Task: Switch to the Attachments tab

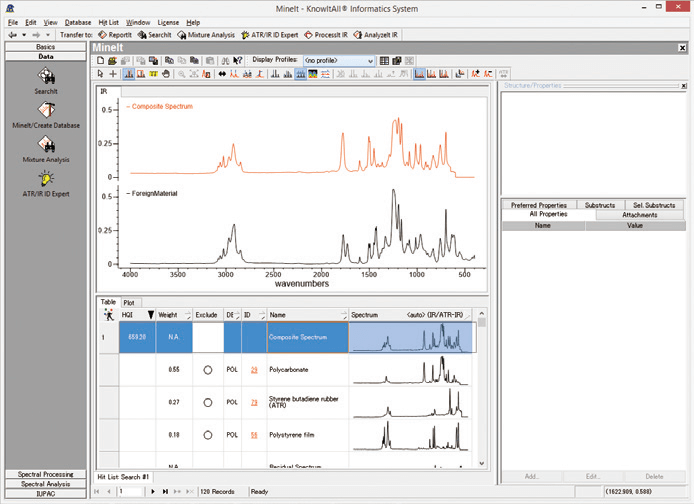Action: click(x=639, y=215)
